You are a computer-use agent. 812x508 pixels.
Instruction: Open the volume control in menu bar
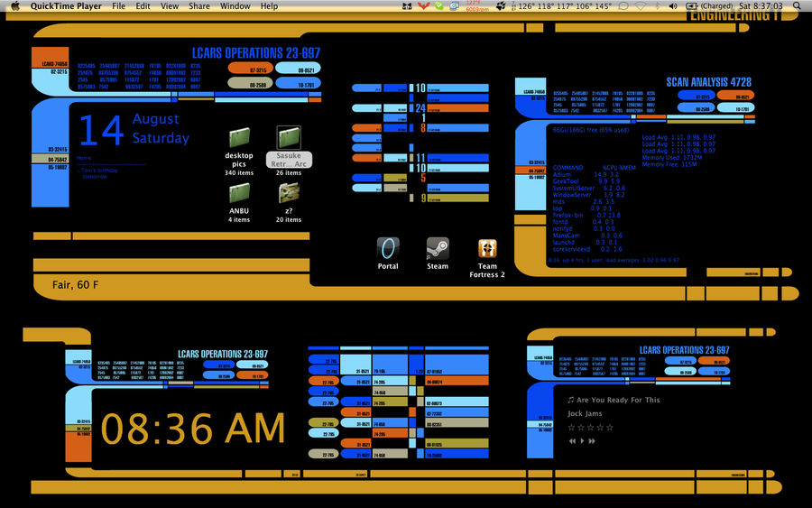673,6
